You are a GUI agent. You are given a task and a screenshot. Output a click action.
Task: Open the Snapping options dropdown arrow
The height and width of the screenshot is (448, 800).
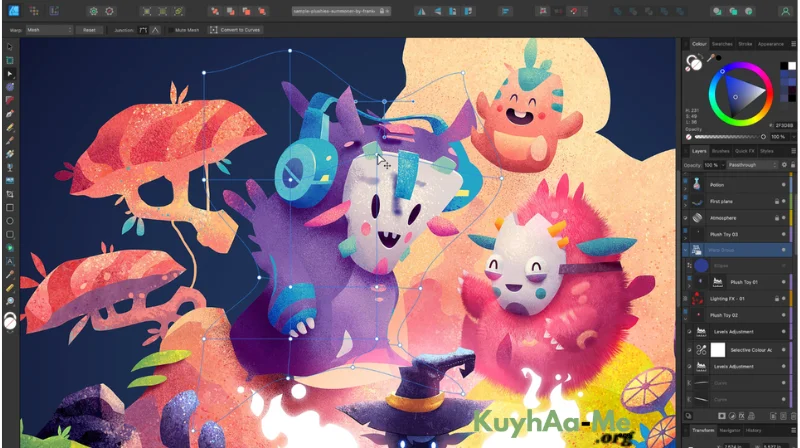(x=585, y=11)
